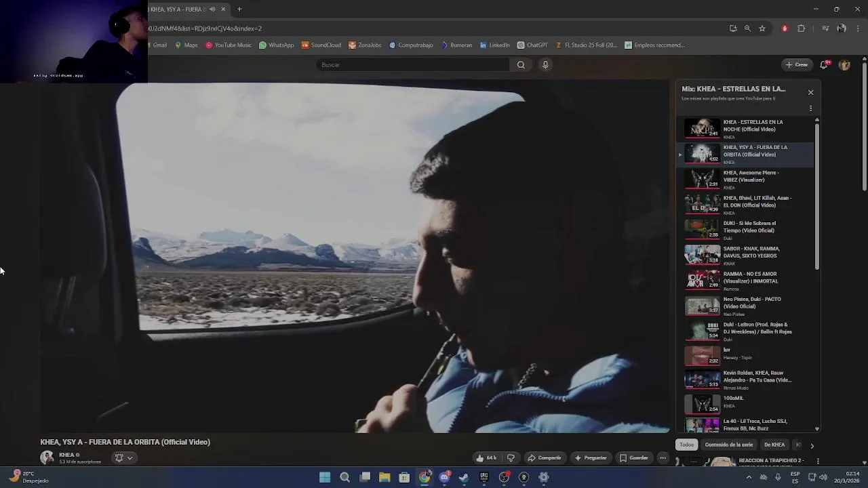868x488 pixels.
Task: Toggle the subscription notification bell for KHEA
Action: (x=123, y=458)
